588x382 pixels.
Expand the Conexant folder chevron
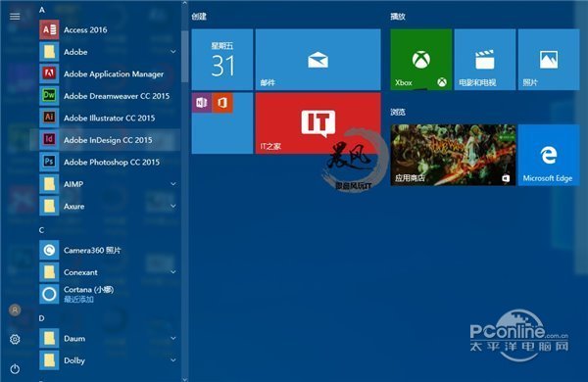tap(173, 271)
